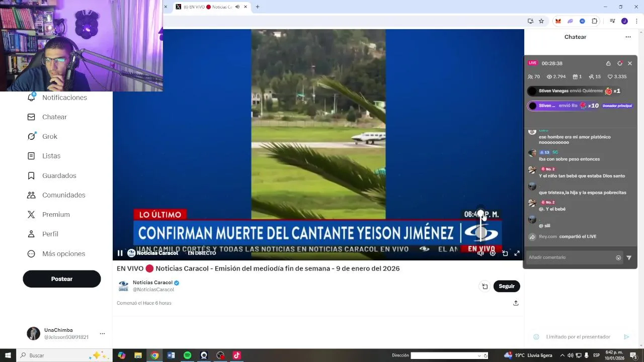Screen dimensions: 644x362
Task: Click Stiven Vanegas Quiéreme gift banner
Action: tap(574, 91)
